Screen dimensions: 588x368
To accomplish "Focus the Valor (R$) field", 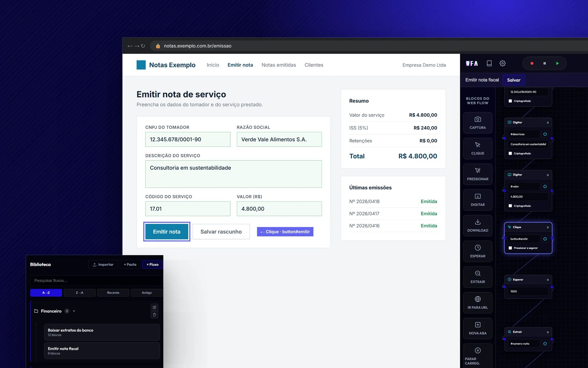I will [279, 209].
